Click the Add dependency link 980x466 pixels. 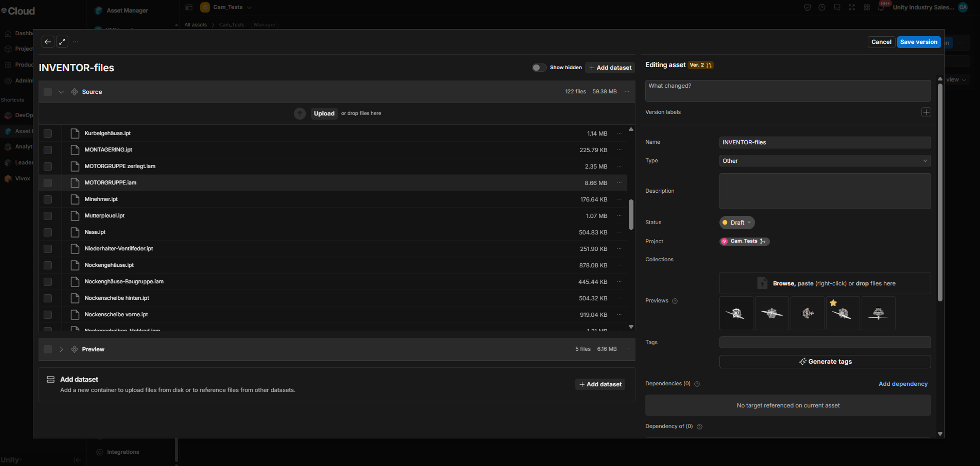point(903,384)
